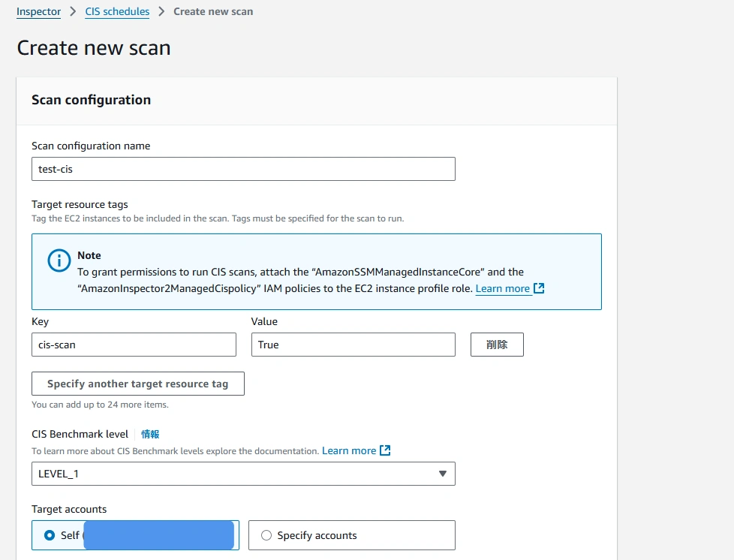
Task: Click external link icon beside Benchmark Learn more
Action: click(385, 450)
